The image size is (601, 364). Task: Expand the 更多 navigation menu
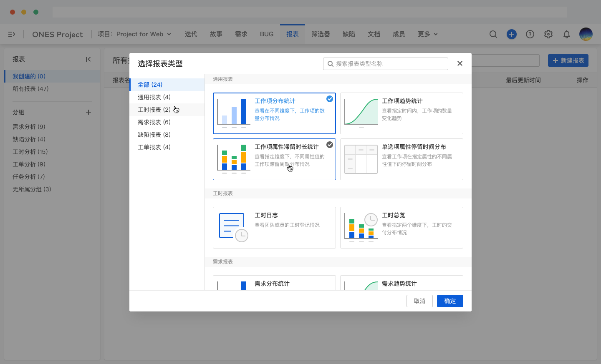(x=427, y=34)
